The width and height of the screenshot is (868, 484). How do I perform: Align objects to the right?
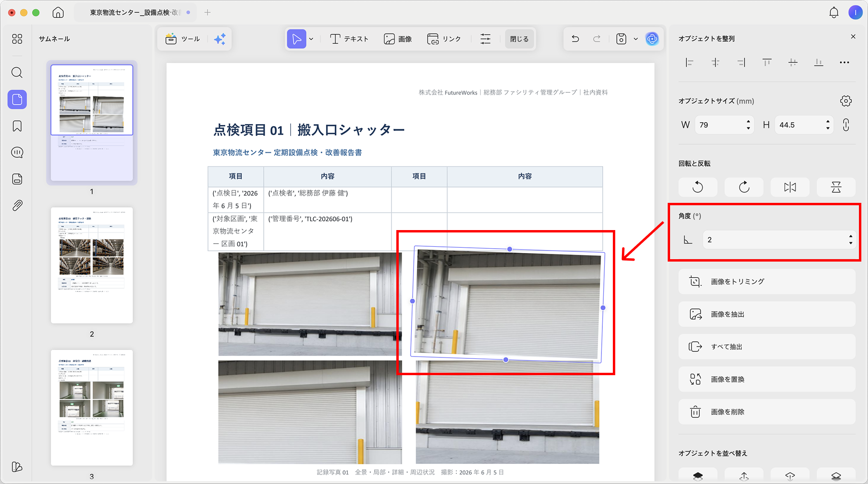(741, 63)
